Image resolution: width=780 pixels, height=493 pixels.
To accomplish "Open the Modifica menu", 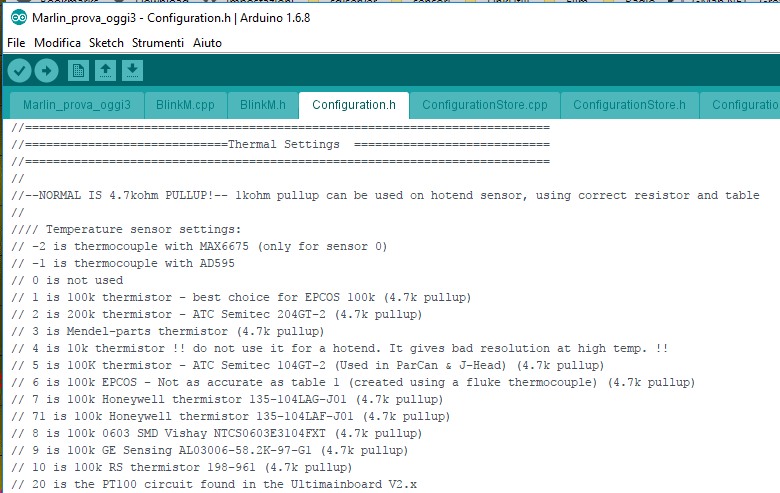I will tap(57, 43).
